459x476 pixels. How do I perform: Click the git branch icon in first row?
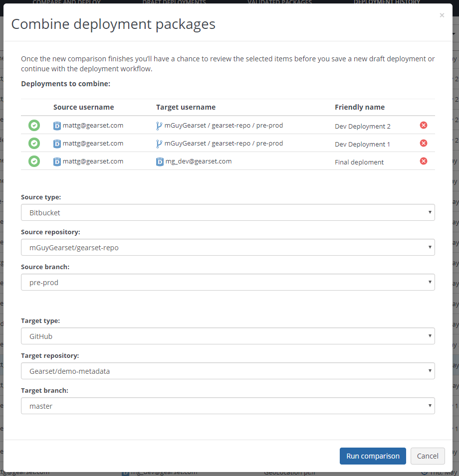pos(159,126)
